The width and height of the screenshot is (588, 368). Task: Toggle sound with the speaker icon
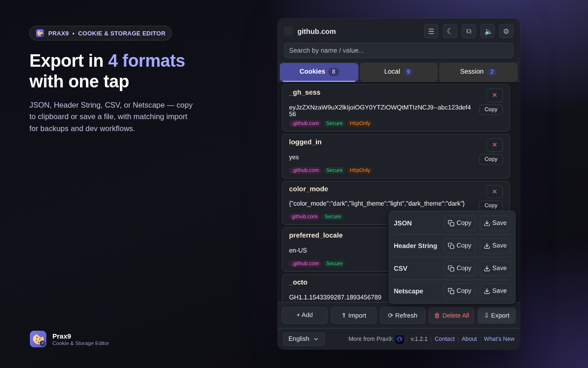(x=487, y=31)
